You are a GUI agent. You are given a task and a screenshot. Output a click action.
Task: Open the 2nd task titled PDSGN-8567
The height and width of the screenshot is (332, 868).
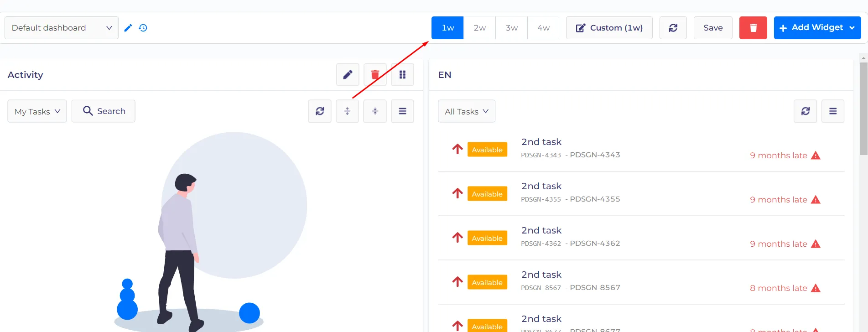pos(541,275)
